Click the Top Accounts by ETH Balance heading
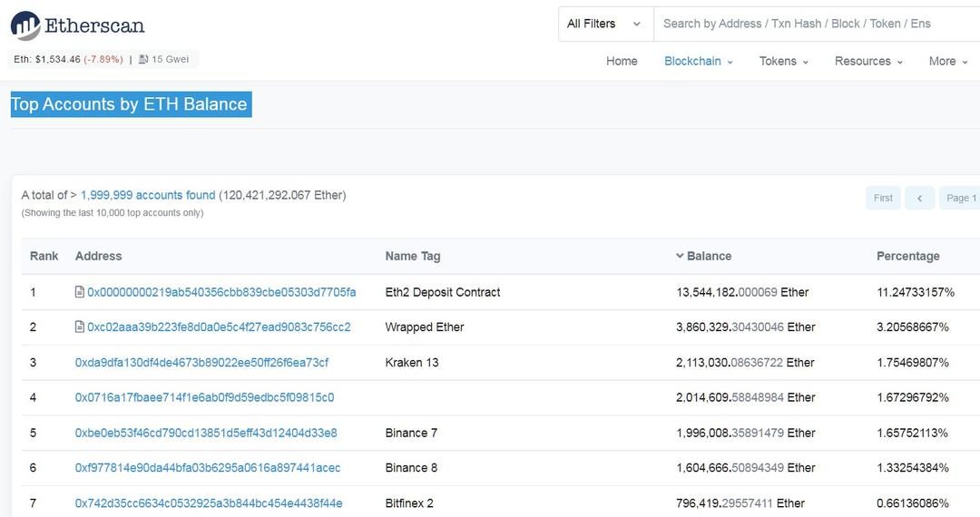Screen dimensions: 980x517 tap(132, 104)
